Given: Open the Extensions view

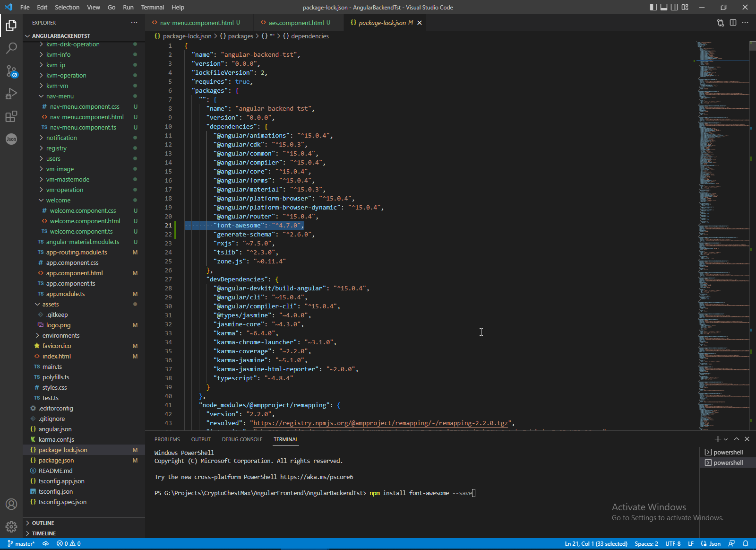Looking at the screenshot, I should pyautogui.click(x=11, y=116).
